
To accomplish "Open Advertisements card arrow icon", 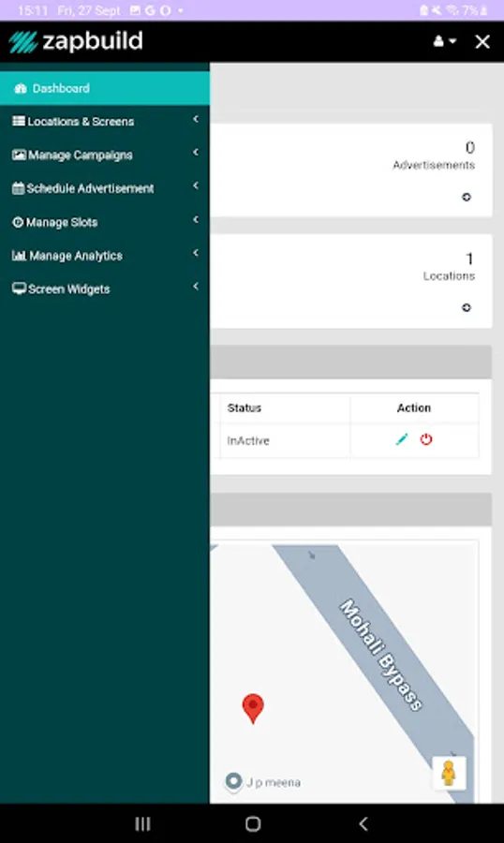I will point(467,197).
